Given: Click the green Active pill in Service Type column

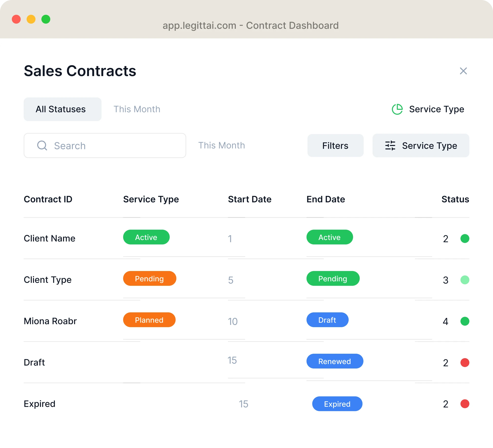Looking at the screenshot, I should coord(146,237).
